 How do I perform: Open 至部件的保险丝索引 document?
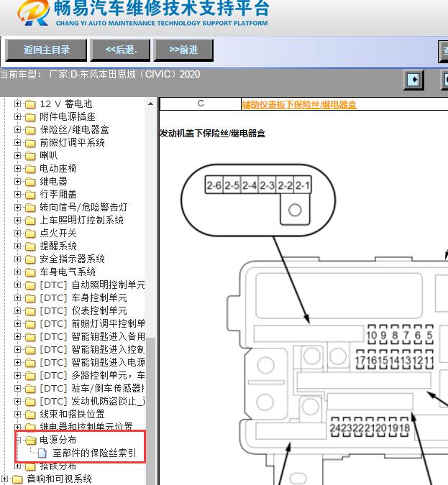click(94, 453)
